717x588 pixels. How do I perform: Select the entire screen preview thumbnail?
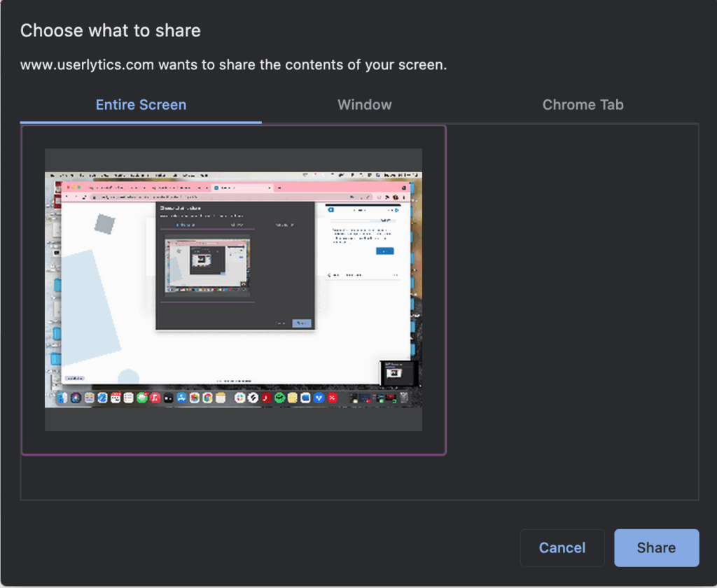coord(233,288)
